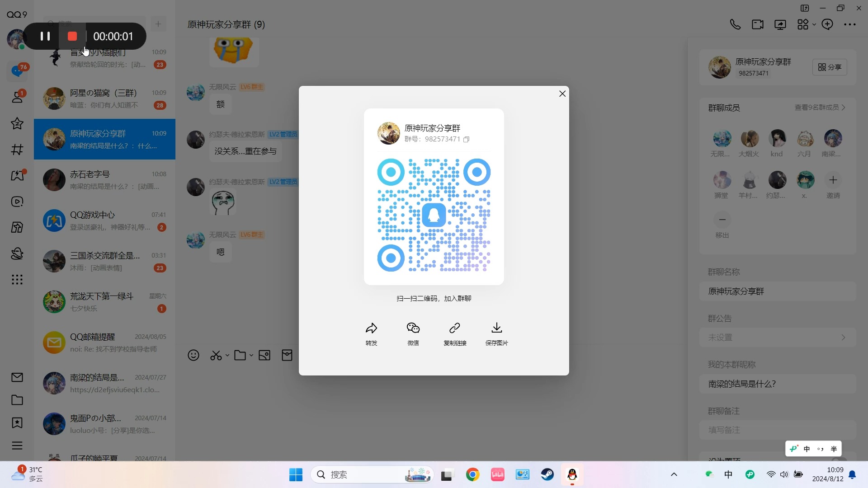868x488 pixels.
Task: Open group announcement setting
Action: 778,338
